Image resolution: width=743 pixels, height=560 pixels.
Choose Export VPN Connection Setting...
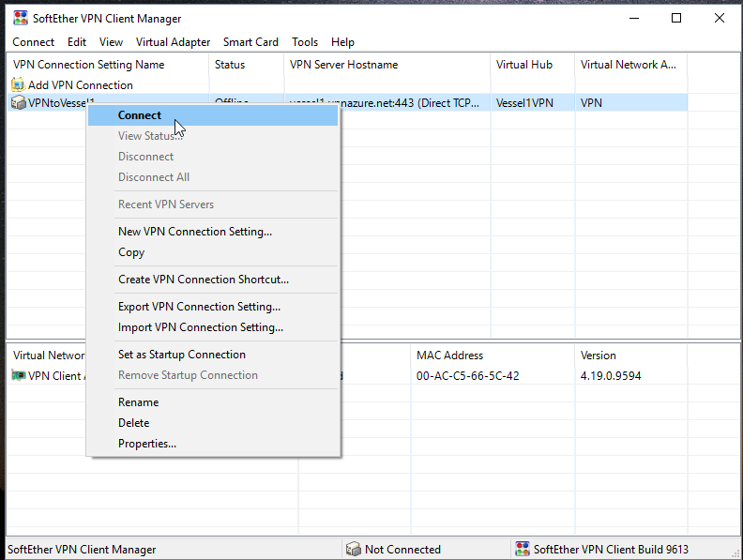coord(213,307)
